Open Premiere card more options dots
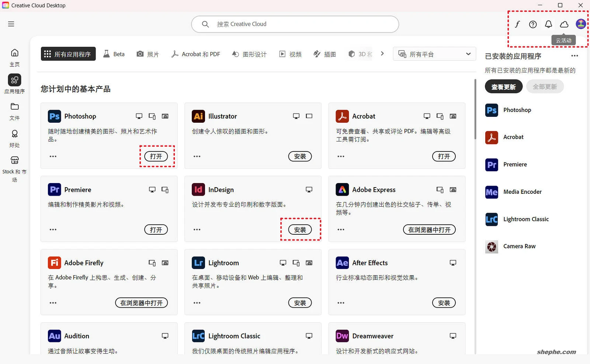Image resolution: width=590 pixels, height=364 pixels. pos(53,230)
